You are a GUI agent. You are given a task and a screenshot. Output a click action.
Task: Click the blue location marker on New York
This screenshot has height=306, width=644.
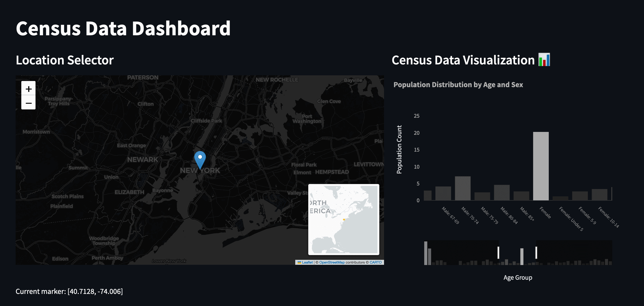(x=200, y=159)
